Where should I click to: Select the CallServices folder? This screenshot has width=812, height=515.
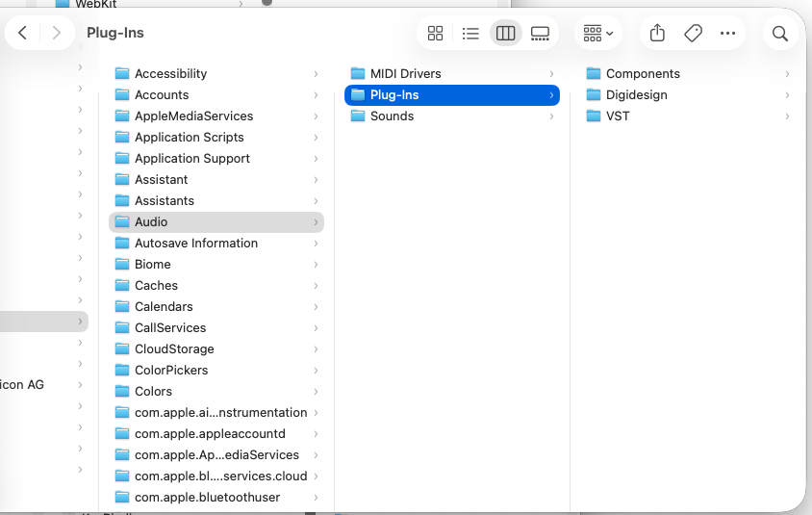point(216,328)
